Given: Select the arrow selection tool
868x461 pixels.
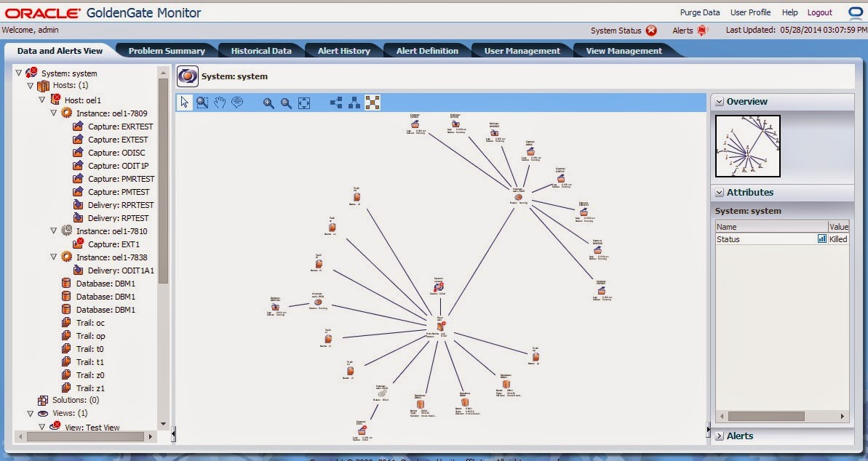Looking at the screenshot, I should [x=184, y=103].
